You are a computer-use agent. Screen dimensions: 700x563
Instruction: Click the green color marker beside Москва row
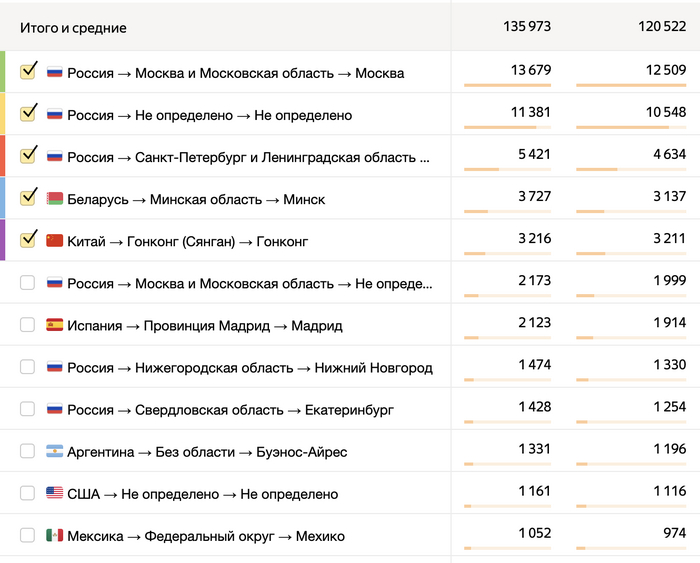[3, 72]
